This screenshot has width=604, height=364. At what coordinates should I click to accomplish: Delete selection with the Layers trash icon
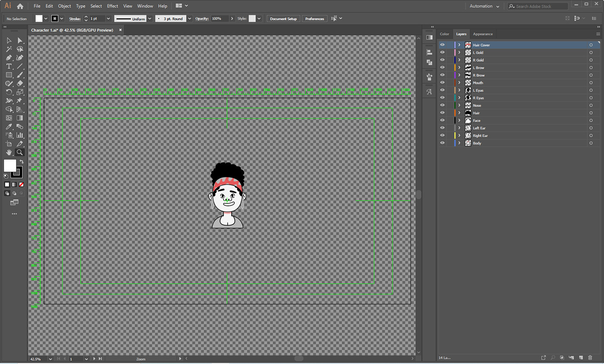pyautogui.click(x=590, y=358)
